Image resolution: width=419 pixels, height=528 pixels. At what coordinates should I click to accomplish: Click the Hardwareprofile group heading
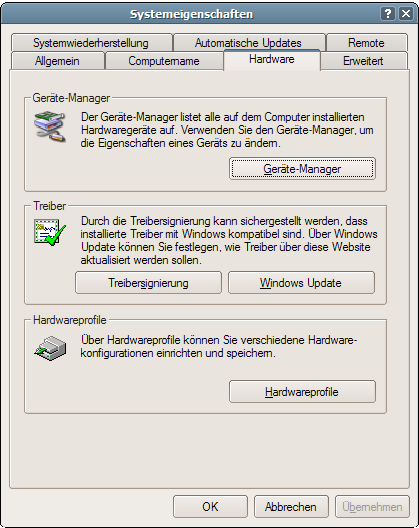point(70,320)
